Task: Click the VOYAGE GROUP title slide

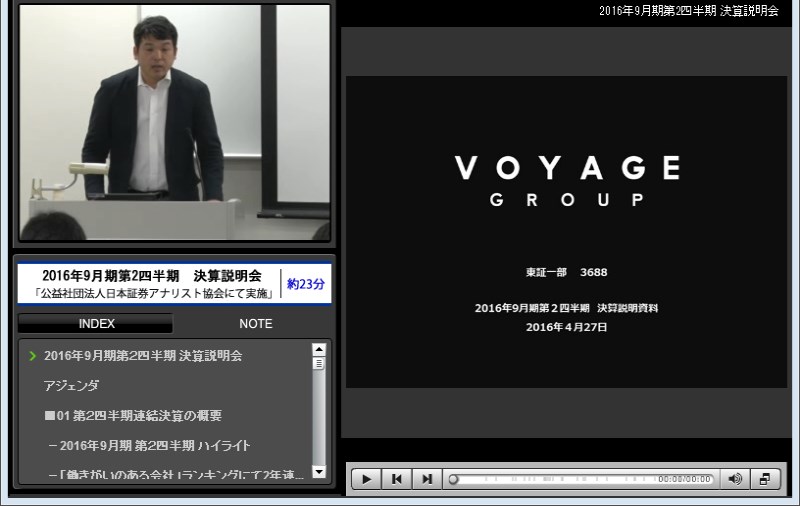Action: 566,232
